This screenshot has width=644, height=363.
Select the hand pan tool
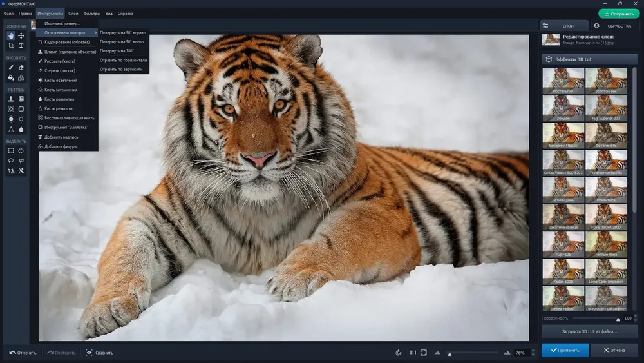click(x=11, y=35)
